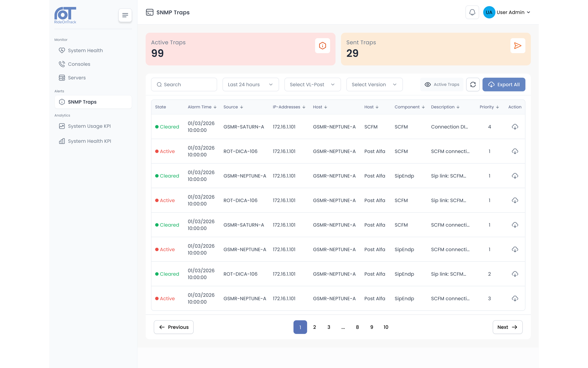This screenshot has width=588, height=368.
Task: Expand the User Admin menu chevron
Action: [529, 12]
